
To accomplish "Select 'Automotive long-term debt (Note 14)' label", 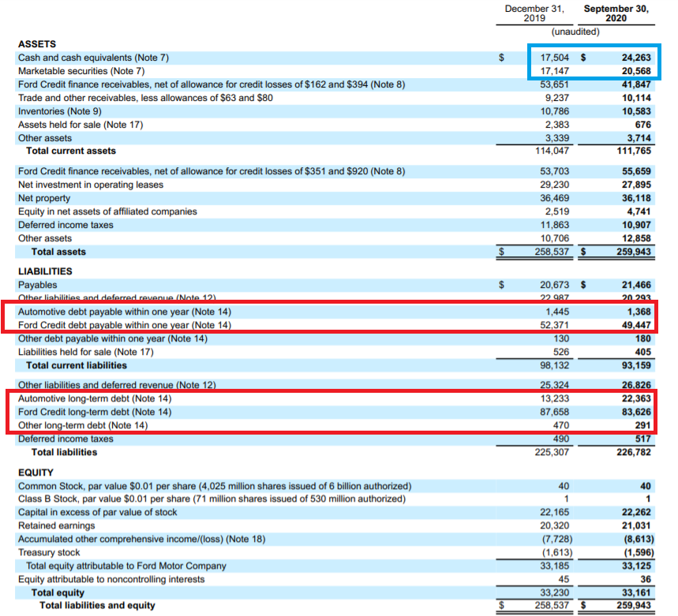I will pos(95,398).
